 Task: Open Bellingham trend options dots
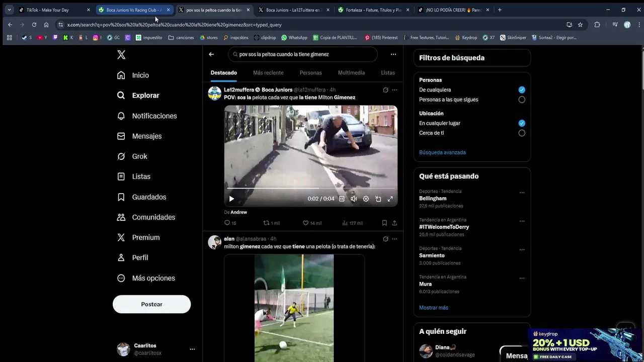pos(522,193)
